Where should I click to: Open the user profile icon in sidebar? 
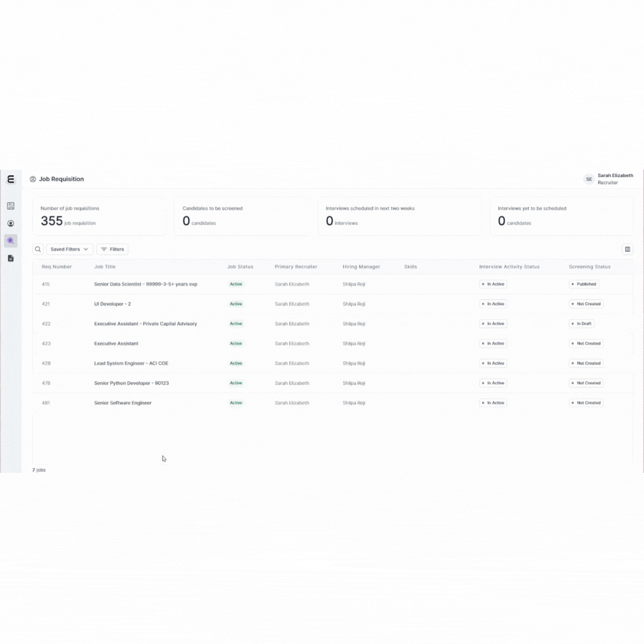pyautogui.click(x=11, y=223)
